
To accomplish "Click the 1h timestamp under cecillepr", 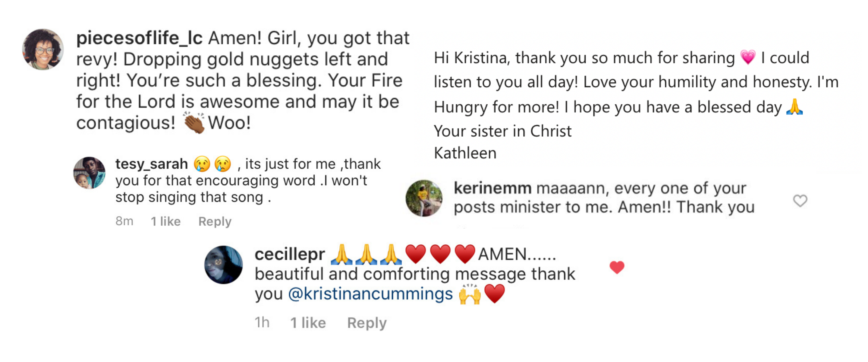I will 262,323.
